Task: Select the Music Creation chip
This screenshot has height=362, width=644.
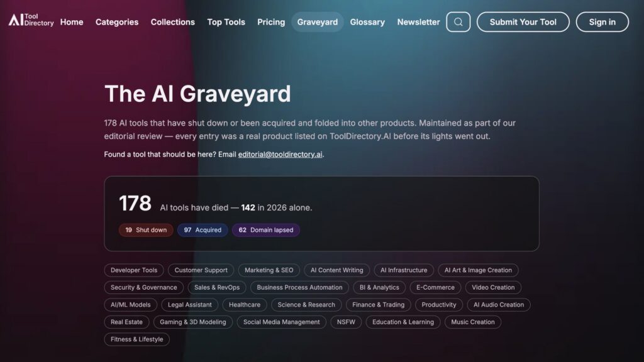Action: (473, 322)
